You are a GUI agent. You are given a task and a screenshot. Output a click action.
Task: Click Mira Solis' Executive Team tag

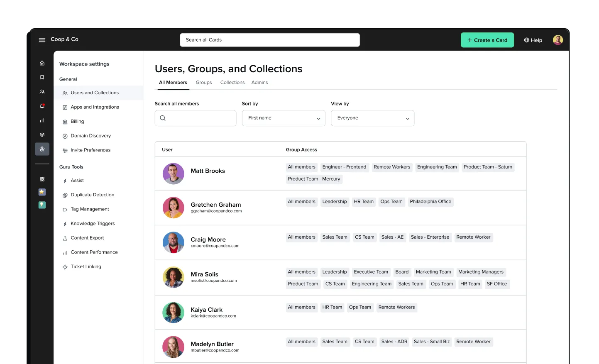tap(371, 272)
